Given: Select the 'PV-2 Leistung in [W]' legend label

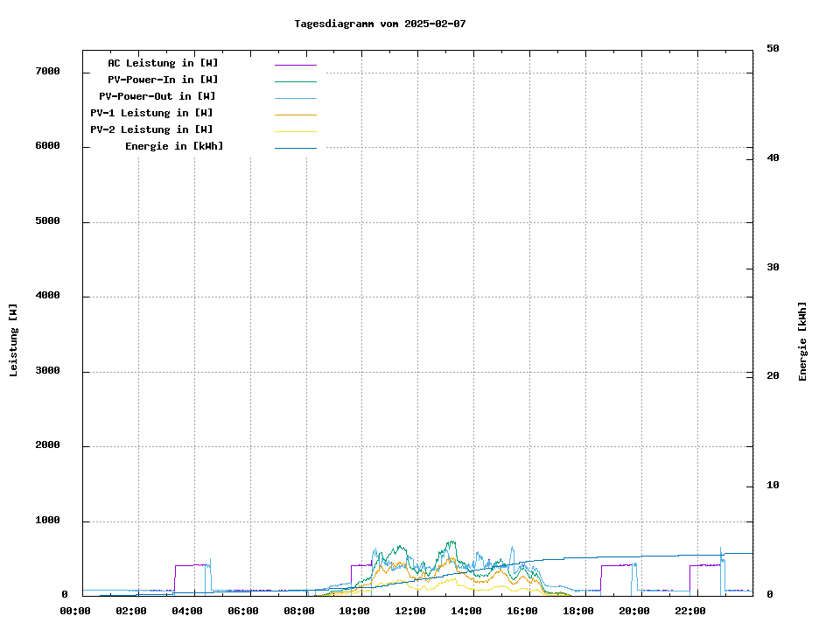Looking at the screenshot, I should coord(151,129).
